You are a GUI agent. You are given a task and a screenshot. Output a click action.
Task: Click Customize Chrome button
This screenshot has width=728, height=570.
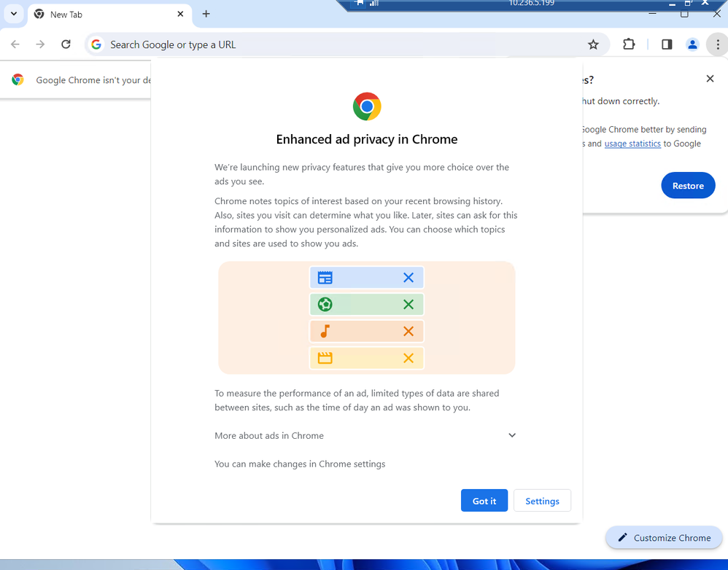pyautogui.click(x=664, y=537)
